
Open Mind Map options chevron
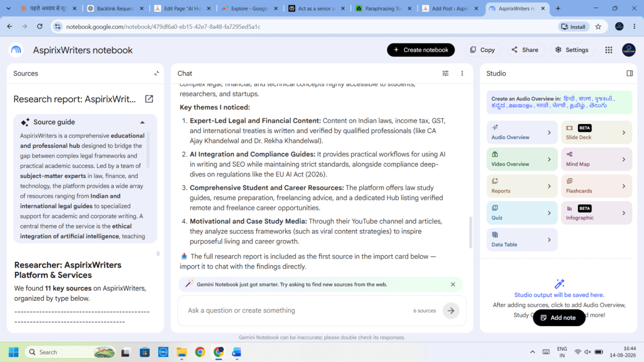point(624,159)
